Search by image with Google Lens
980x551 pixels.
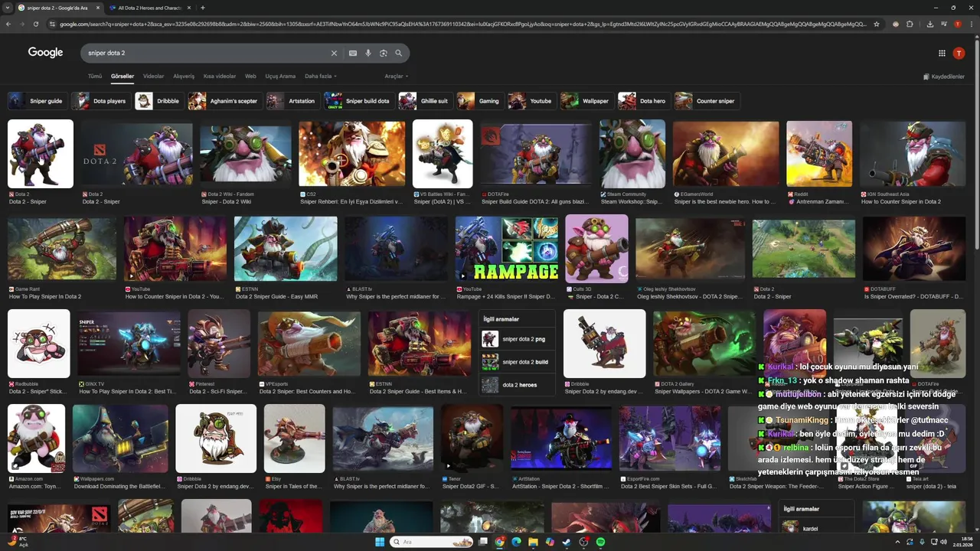pyautogui.click(x=384, y=53)
